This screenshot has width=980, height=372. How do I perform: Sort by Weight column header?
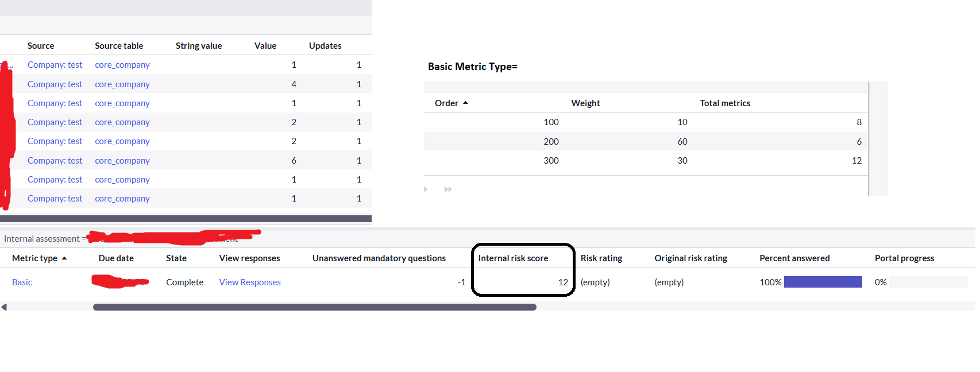(x=585, y=103)
